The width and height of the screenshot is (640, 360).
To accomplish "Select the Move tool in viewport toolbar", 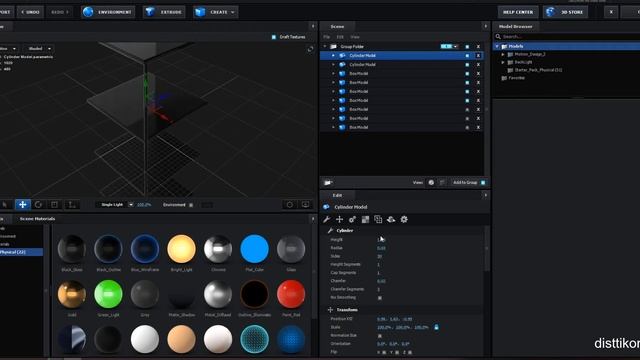I will tap(23, 204).
